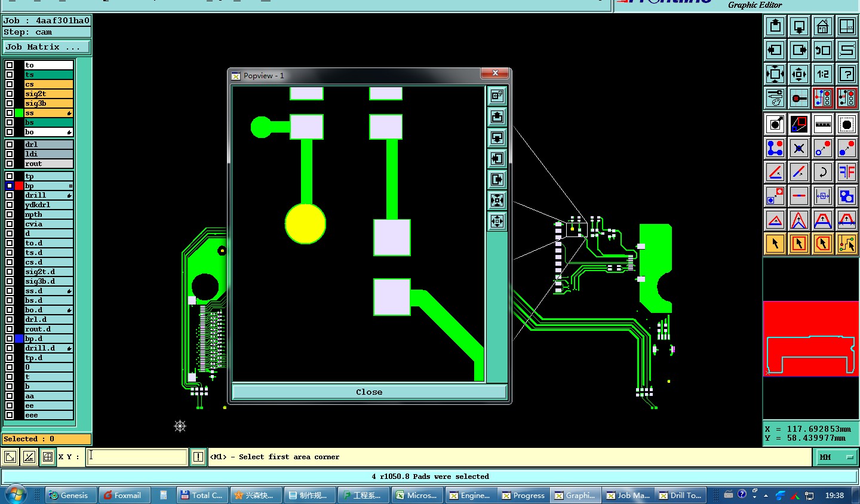Open the Windows Start button
The height and width of the screenshot is (504, 860).
pyautogui.click(x=16, y=494)
